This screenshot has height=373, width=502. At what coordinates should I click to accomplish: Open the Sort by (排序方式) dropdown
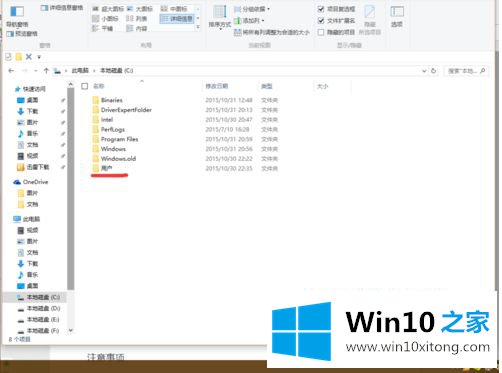point(220,18)
